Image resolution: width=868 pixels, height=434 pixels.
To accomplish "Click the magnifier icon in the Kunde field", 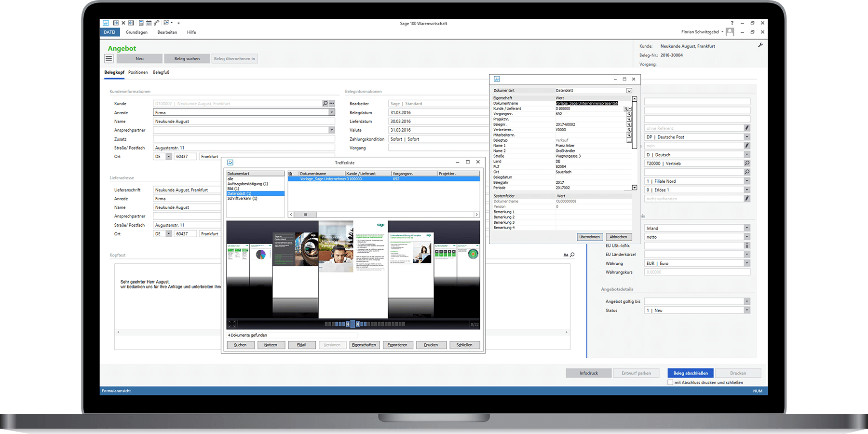I will coord(325,103).
